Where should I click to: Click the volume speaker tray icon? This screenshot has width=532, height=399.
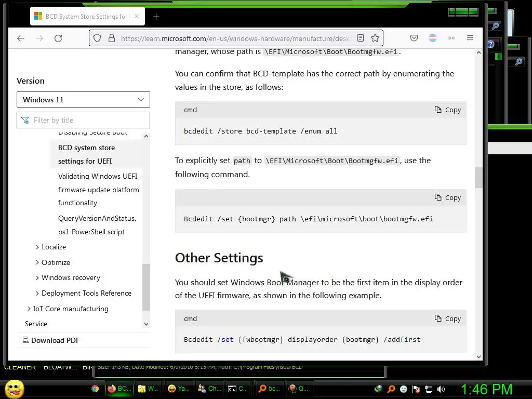[441, 389]
